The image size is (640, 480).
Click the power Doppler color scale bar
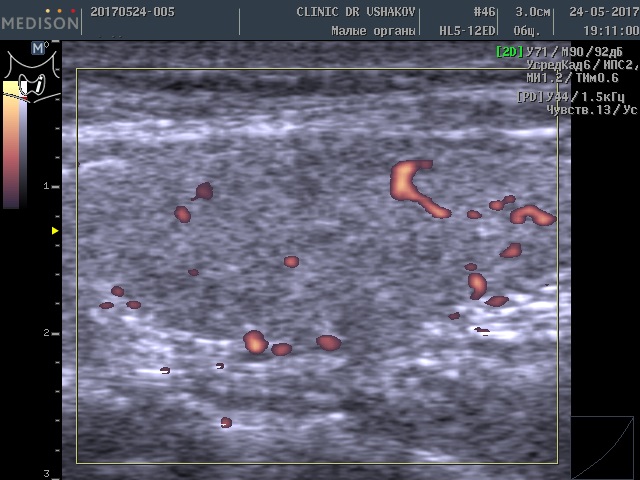coord(12,145)
